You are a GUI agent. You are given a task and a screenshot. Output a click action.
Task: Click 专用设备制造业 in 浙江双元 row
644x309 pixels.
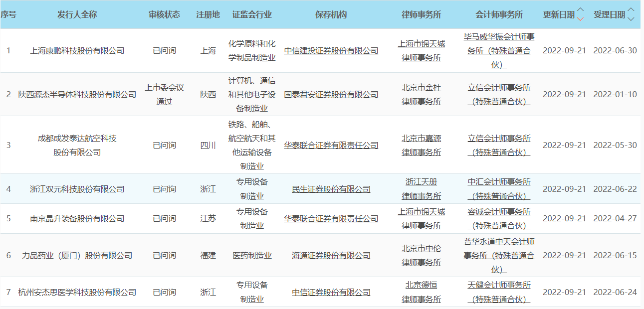pos(252,189)
